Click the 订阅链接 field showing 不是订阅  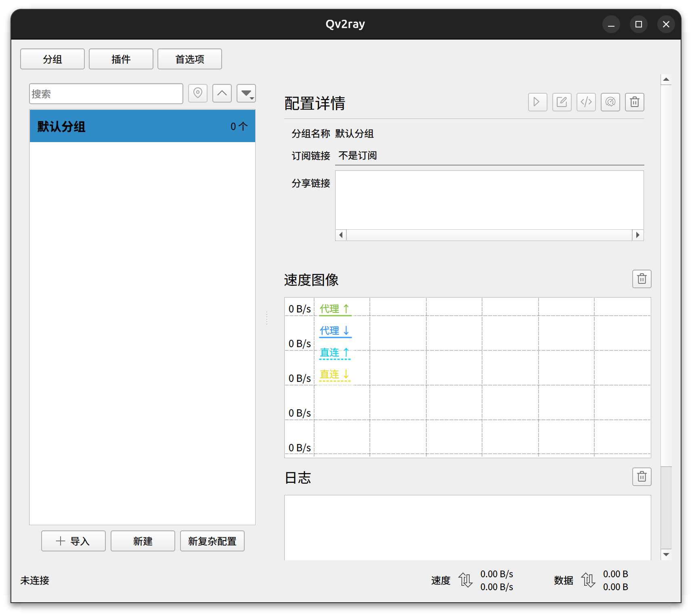(489, 156)
